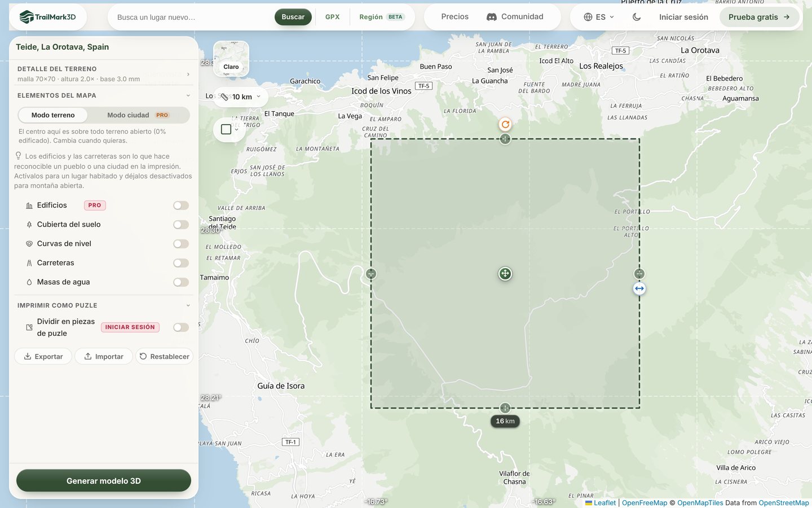Click the ruler scale icon

[224, 97]
